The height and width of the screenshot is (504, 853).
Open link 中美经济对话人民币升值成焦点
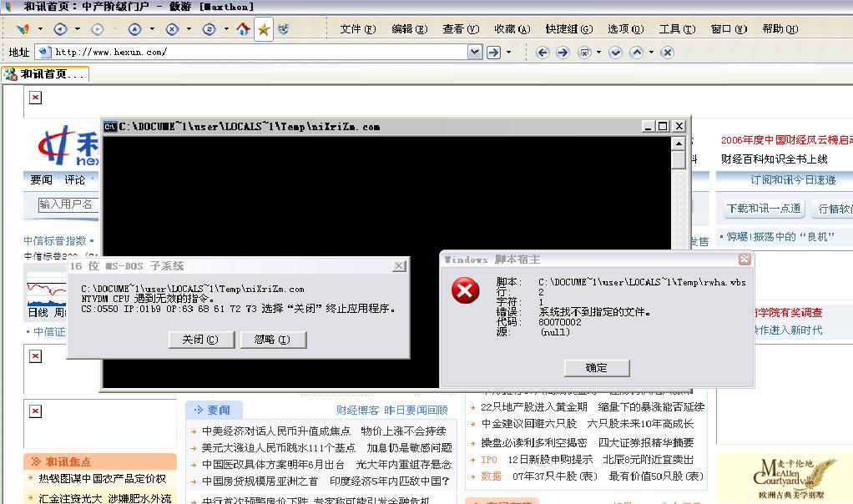point(275,431)
